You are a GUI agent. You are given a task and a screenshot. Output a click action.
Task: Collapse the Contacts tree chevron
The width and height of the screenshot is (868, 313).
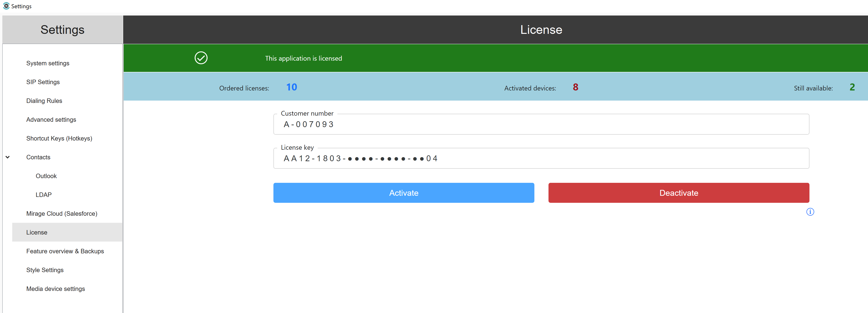[x=8, y=157]
